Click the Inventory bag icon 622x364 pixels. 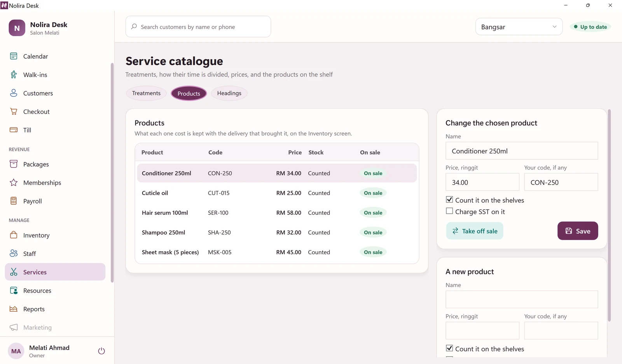click(14, 235)
